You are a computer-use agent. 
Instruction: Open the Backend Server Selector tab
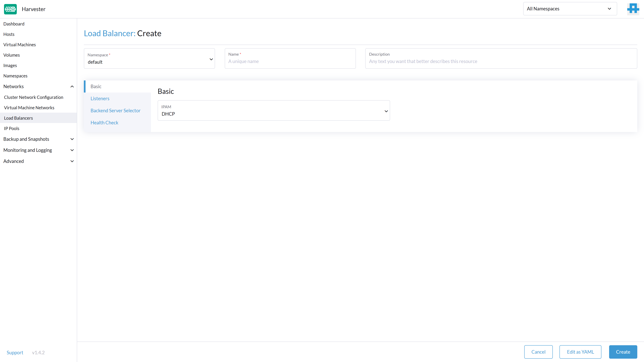pyautogui.click(x=115, y=110)
